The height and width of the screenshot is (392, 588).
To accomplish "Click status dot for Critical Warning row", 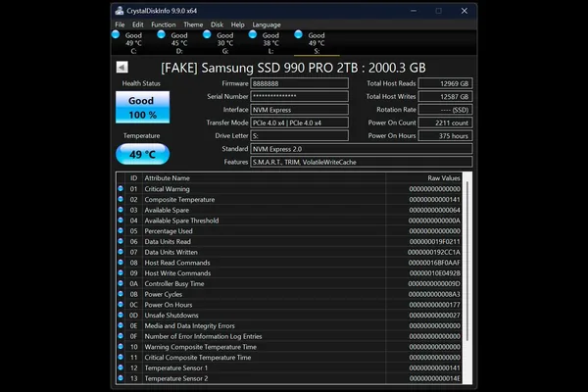I will pyautogui.click(x=121, y=189).
